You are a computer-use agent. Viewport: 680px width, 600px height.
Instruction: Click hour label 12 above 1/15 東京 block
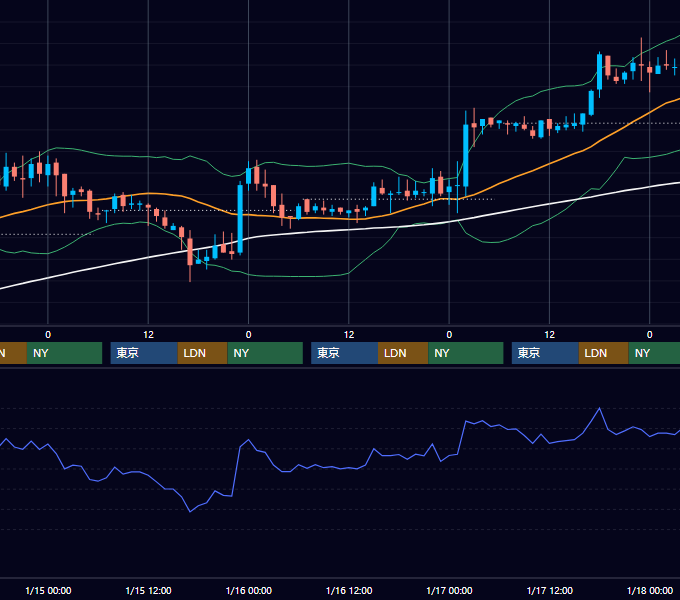click(x=148, y=335)
